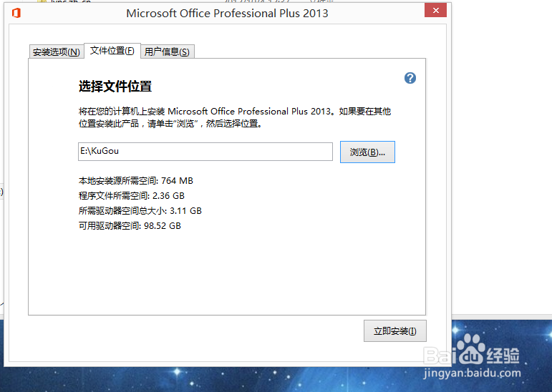The height and width of the screenshot is (392, 552).
Task: Click the Office logo in title bar
Action: coord(16,13)
